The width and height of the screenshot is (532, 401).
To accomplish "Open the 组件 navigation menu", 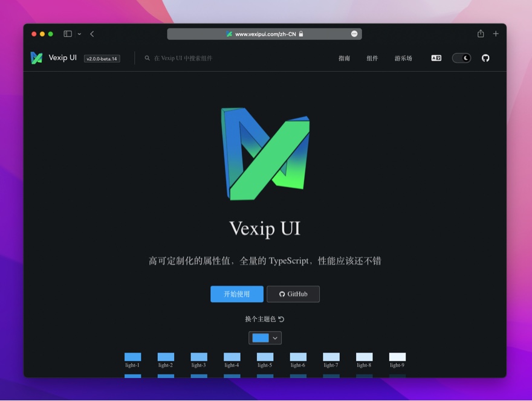I will [x=372, y=58].
